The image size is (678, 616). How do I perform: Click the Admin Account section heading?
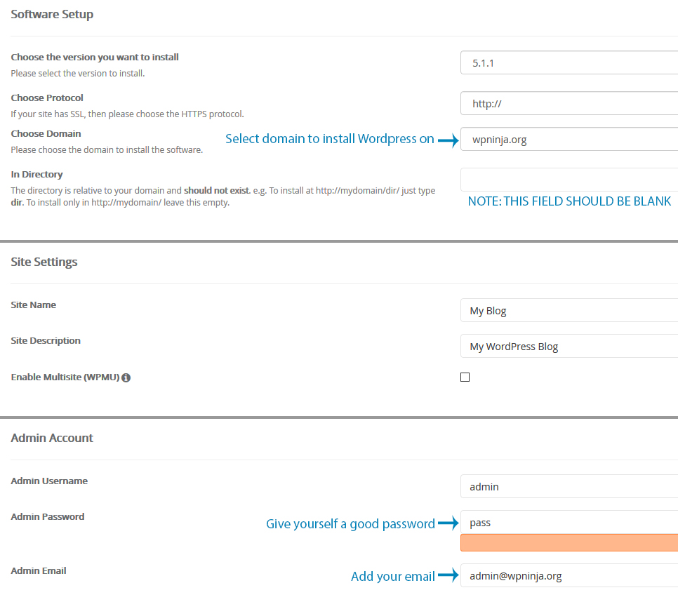point(52,438)
